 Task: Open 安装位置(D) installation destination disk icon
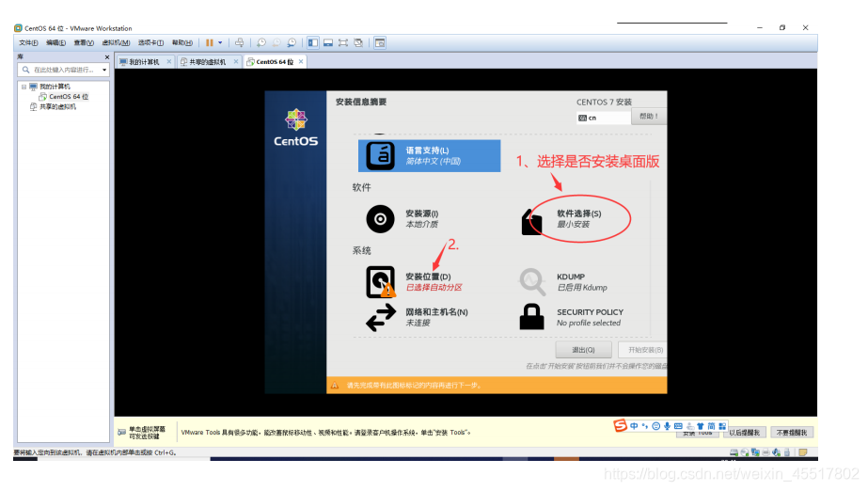(380, 282)
